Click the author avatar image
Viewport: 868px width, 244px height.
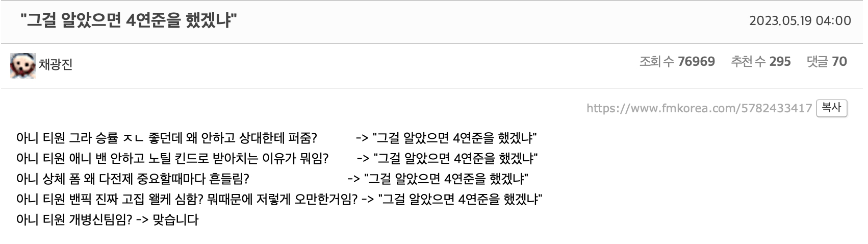click(23, 65)
